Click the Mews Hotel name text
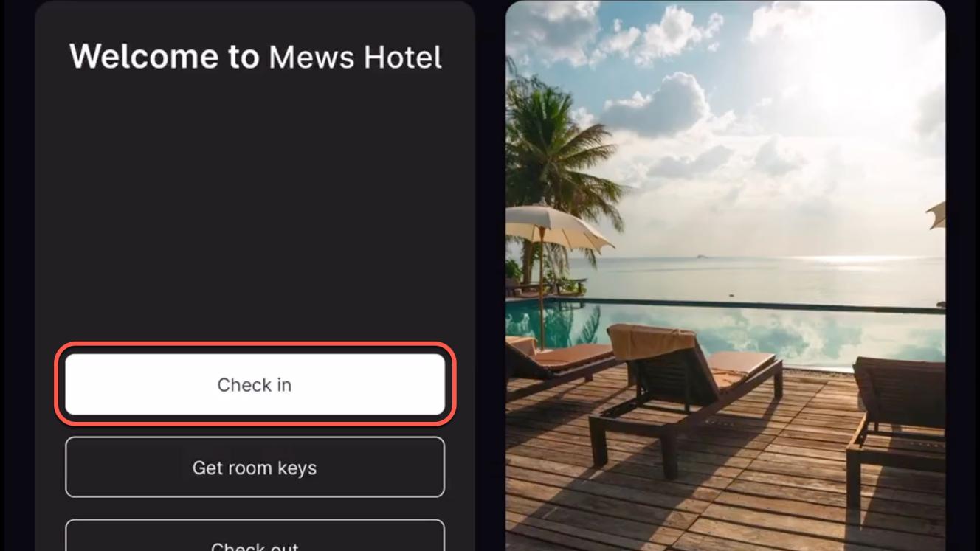980x551 pixels. tap(356, 58)
